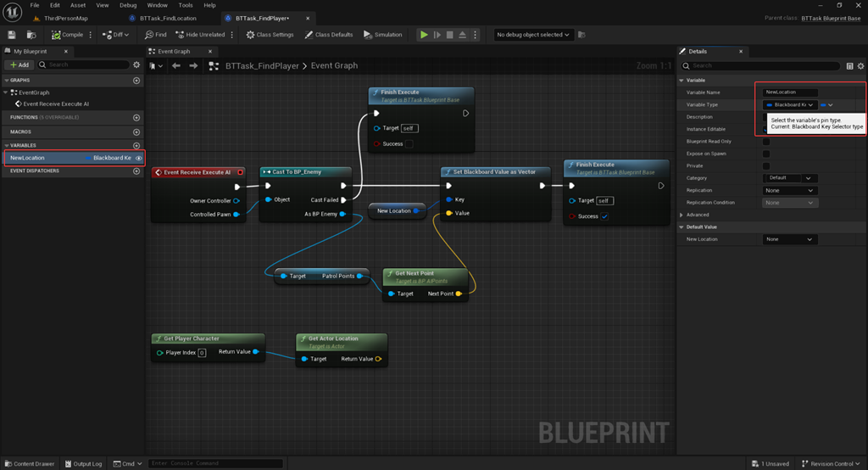This screenshot has height=470, width=868.
Task: Open Compile options three-dot menu
Action: pos(90,35)
